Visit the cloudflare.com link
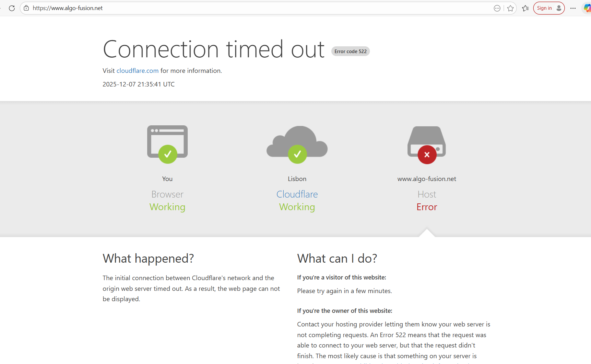The height and width of the screenshot is (364, 591). (137, 71)
